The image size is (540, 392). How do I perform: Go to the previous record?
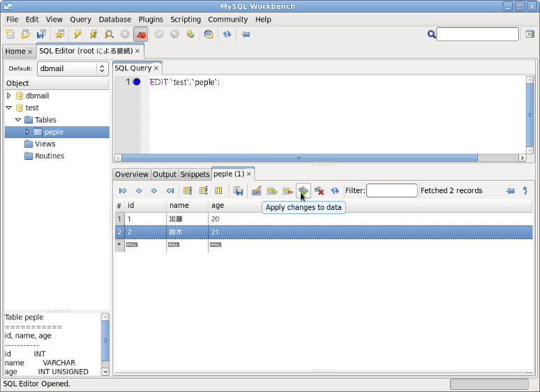coord(138,190)
